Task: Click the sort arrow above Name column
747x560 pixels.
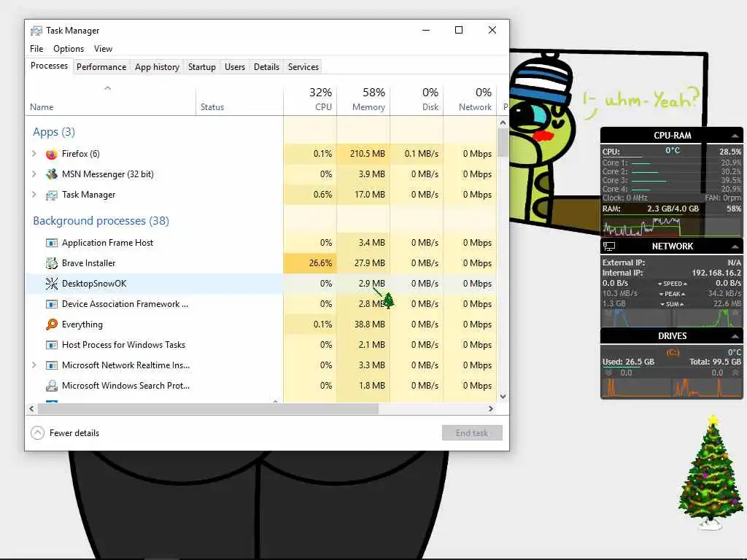Action: pyautogui.click(x=108, y=88)
